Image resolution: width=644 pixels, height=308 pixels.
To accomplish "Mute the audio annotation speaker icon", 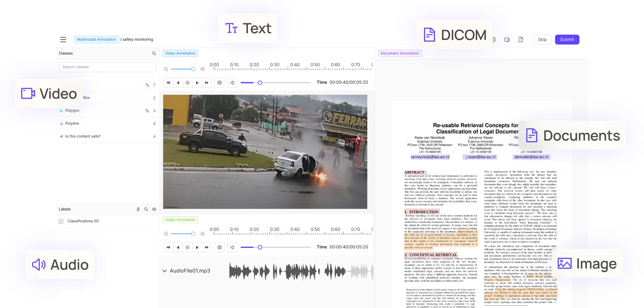I will click(232, 247).
